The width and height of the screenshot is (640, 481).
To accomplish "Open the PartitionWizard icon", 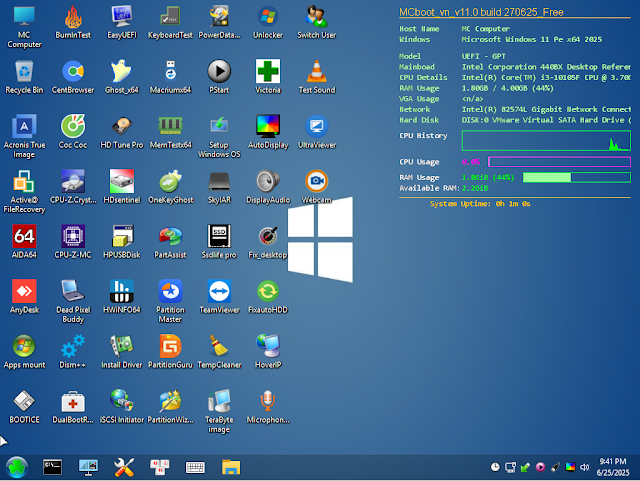I will click(x=170, y=406).
